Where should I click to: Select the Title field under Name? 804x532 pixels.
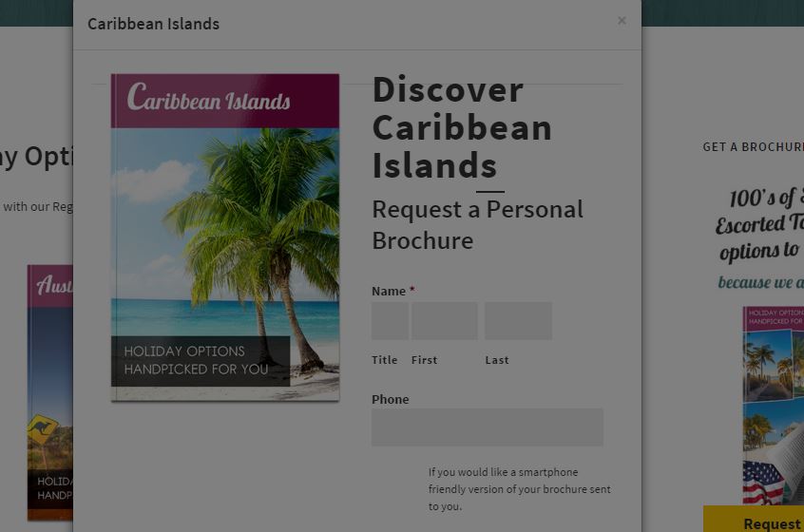click(x=390, y=321)
